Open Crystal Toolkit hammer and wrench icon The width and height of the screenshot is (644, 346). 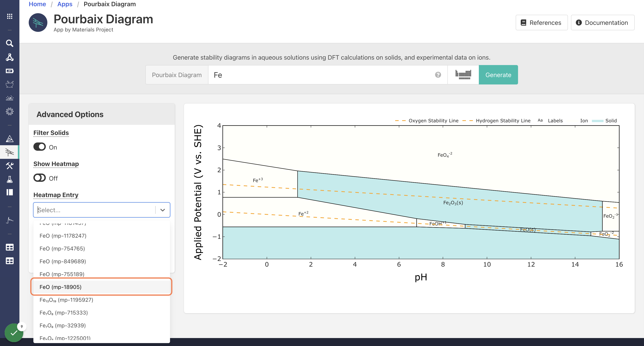tap(10, 166)
